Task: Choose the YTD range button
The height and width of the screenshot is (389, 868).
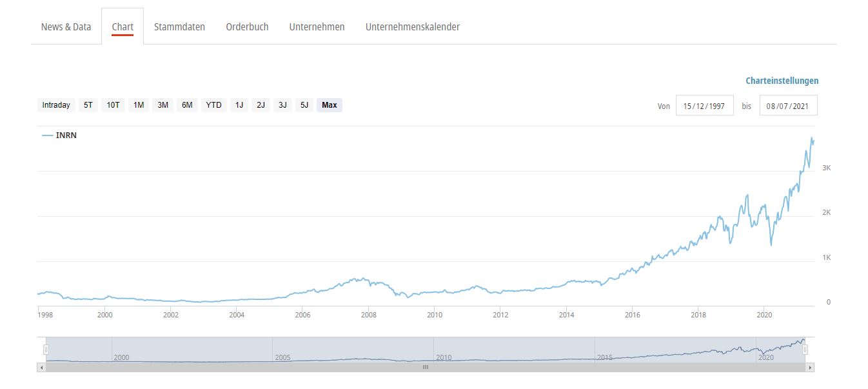Action: tap(213, 105)
